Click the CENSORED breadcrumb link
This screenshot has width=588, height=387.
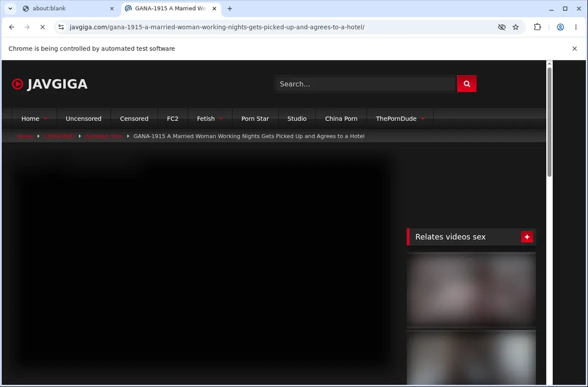click(x=59, y=136)
